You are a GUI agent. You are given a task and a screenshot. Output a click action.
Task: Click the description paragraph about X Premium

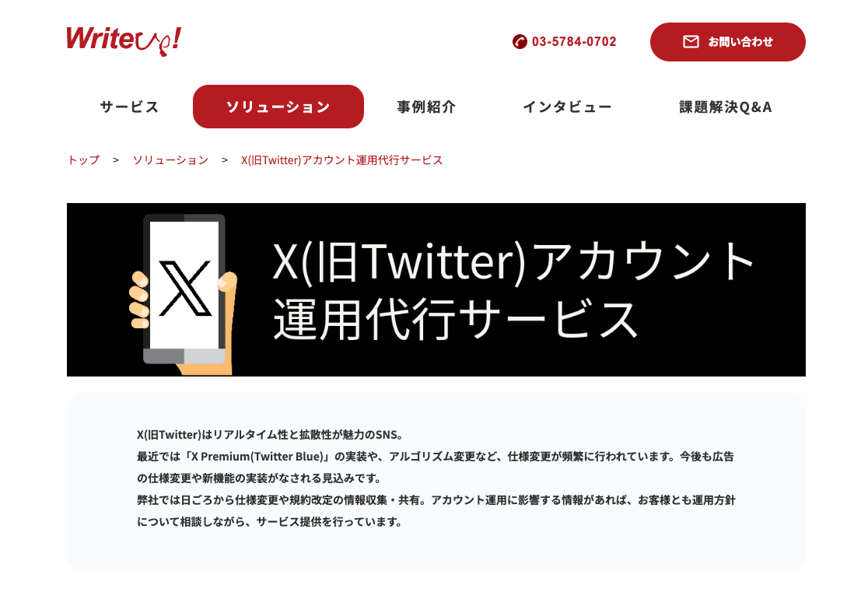436,467
